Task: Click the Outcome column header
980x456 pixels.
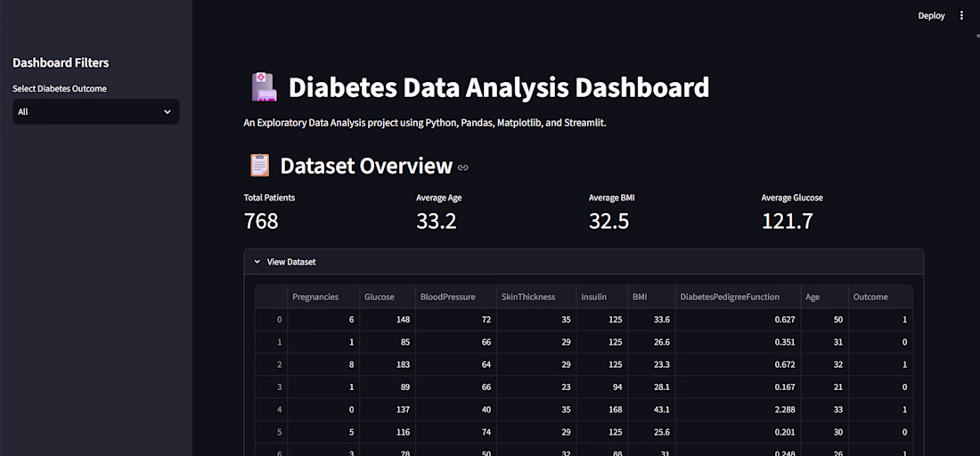Action: click(880, 297)
